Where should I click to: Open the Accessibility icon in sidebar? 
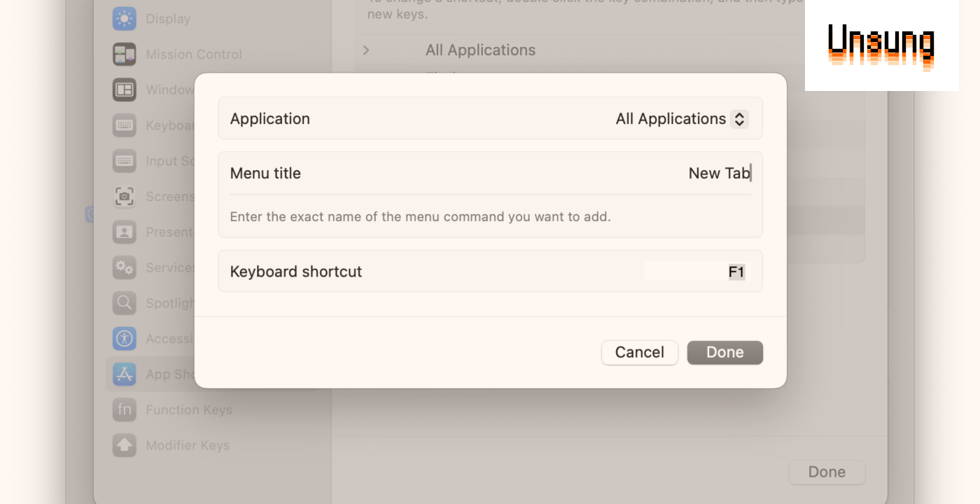125,339
